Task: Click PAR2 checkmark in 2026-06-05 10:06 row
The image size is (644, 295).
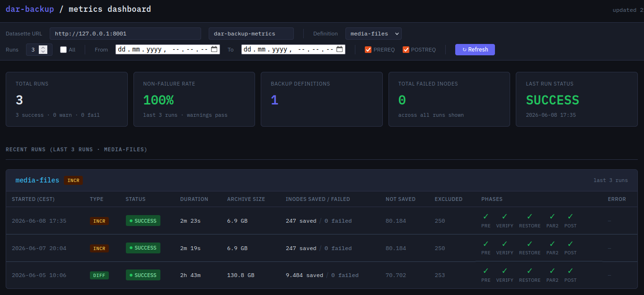Action: point(552,271)
